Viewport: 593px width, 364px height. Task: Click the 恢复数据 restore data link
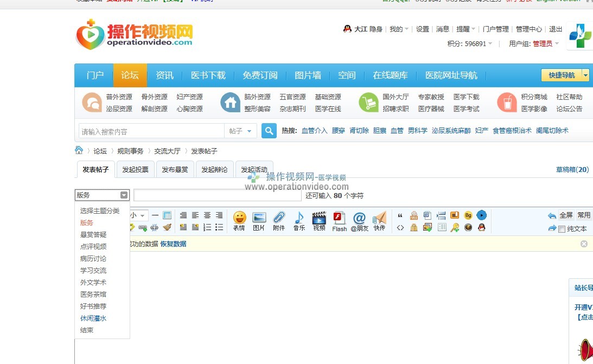coord(173,244)
